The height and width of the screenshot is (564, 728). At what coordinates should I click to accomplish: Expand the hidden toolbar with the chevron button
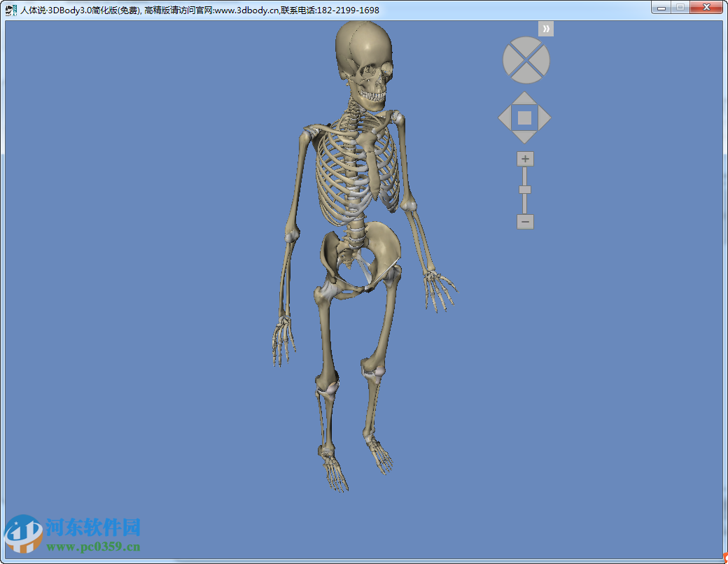tap(546, 28)
